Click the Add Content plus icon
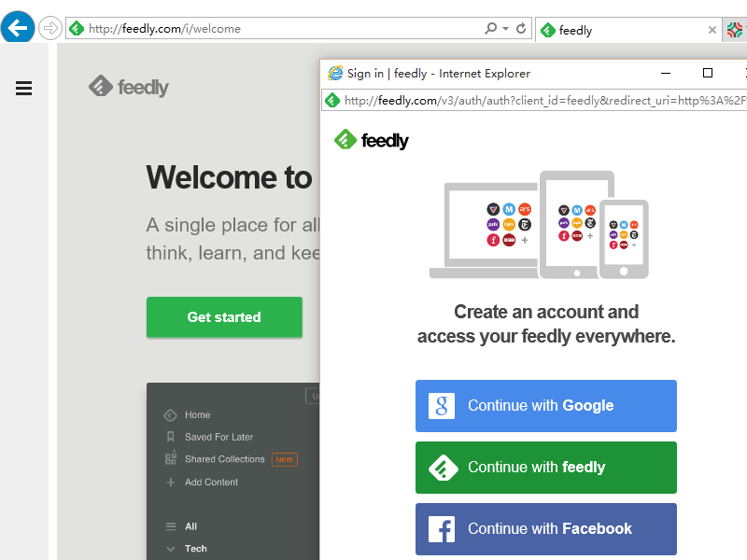This screenshot has width=747, height=560. tap(170, 483)
